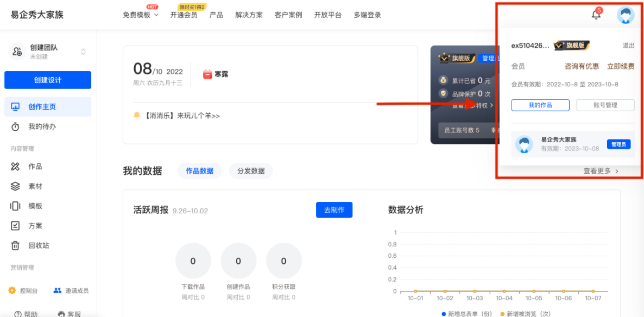Open the notification bell icon
This screenshot has width=644, height=317.
(x=596, y=15)
